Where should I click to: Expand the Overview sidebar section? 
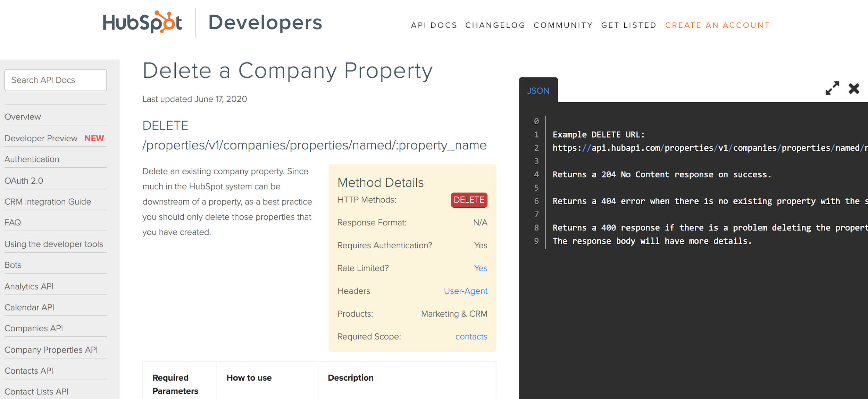(23, 117)
